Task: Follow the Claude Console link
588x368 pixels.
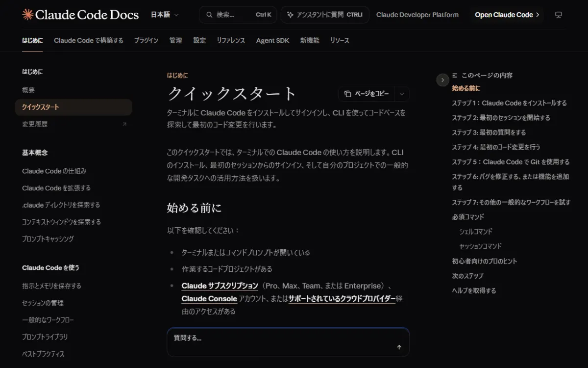Action: (x=209, y=298)
